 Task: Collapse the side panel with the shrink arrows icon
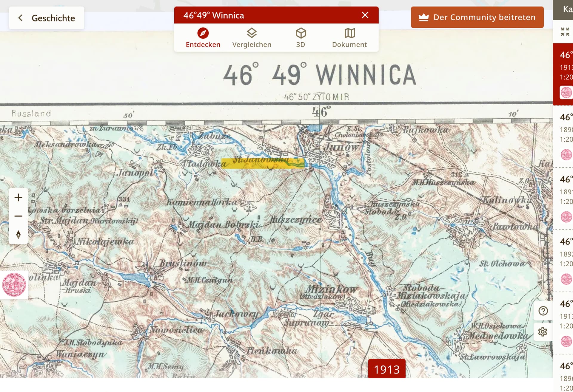[565, 32]
